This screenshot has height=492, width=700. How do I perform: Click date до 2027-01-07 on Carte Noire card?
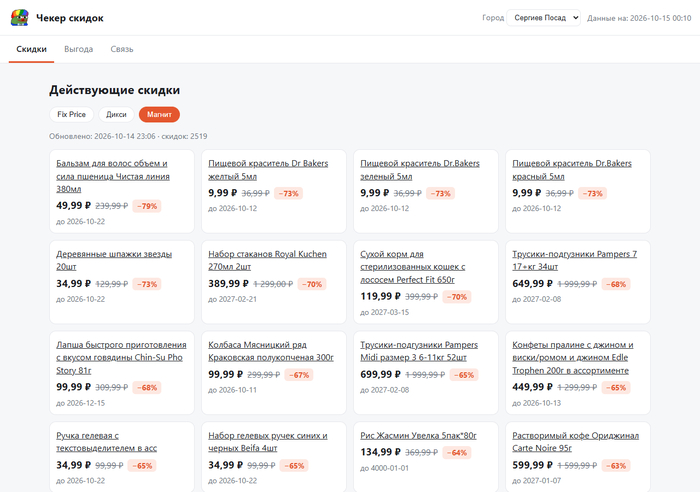click(537, 481)
